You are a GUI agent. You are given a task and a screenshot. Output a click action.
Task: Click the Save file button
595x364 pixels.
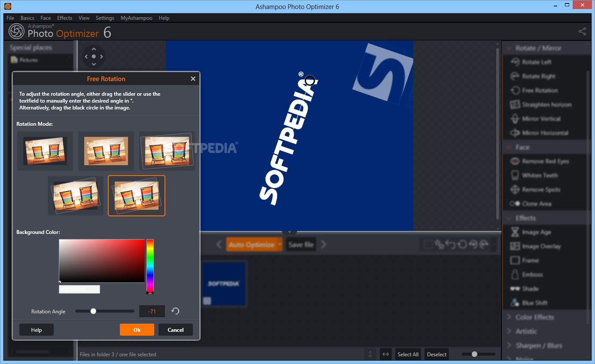(301, 244)
